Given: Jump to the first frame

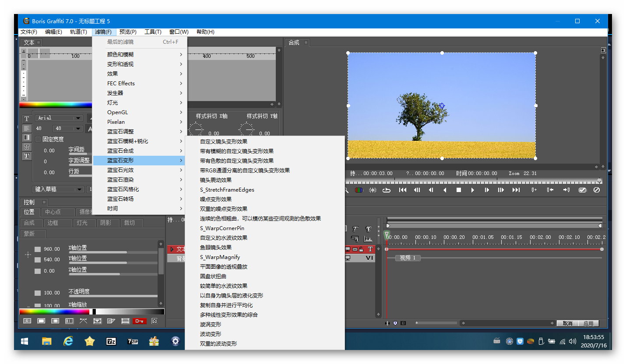Looking at the screenshot, I should 403,190.
